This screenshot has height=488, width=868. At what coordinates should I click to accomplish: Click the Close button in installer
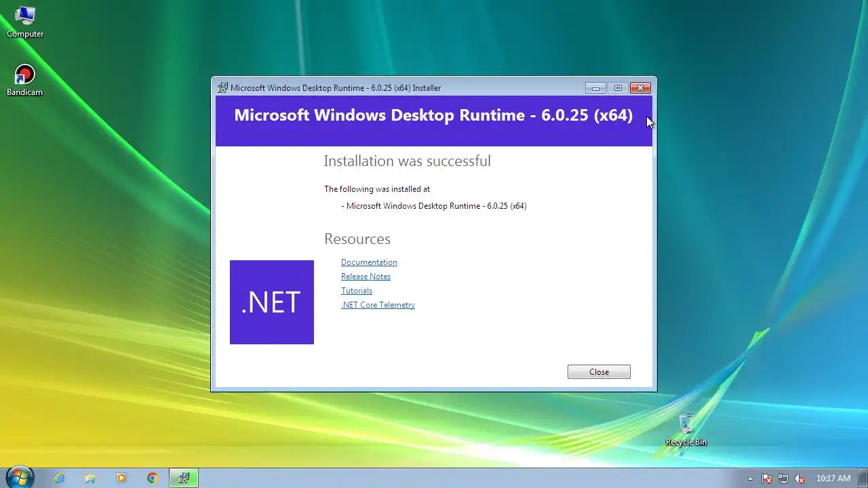599,372
